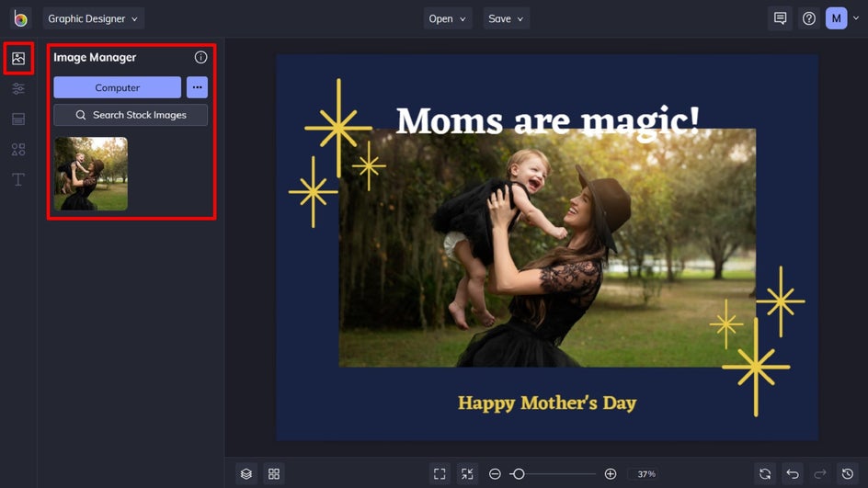Click the Image Manager info icon
Screen dimensions: 868x488
point(200,57)
